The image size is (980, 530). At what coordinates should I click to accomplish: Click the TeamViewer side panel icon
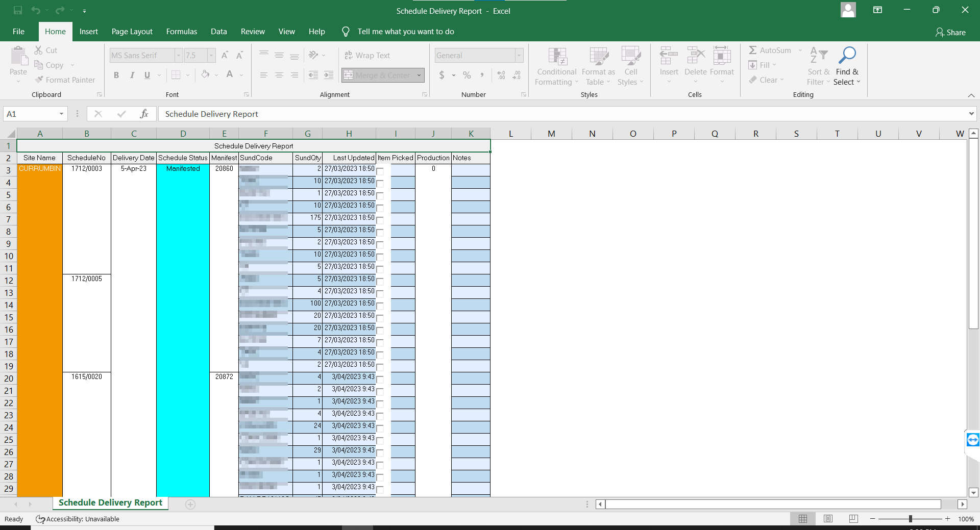[x=973, y=440]
